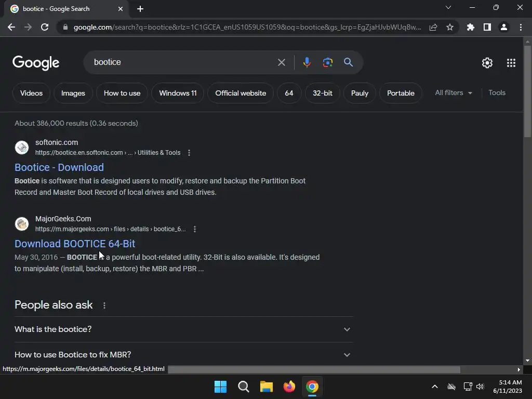Launch Firefox from the taskbar
Screen dimensions: 532x399
(289, 387)
